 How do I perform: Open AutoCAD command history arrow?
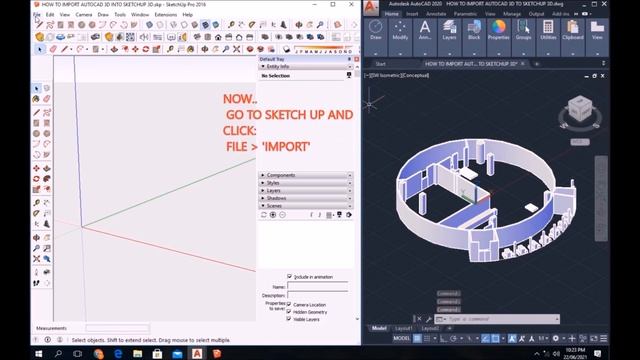click(557, 319)
